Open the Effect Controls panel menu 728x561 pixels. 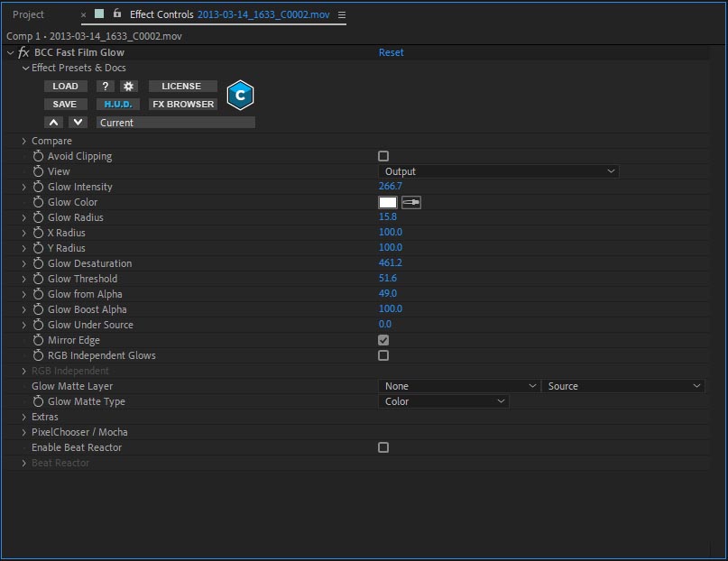342,14
